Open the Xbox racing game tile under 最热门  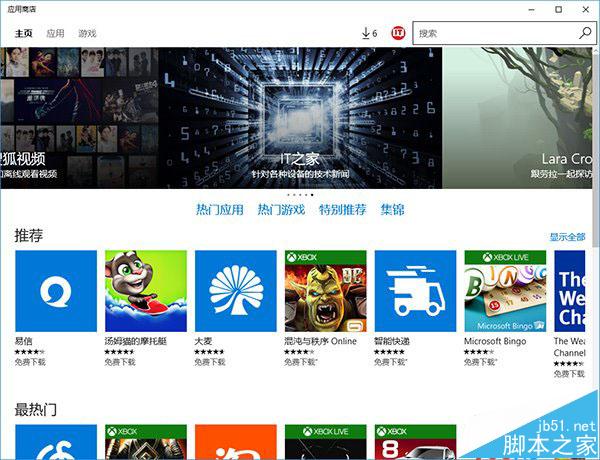(415, 442)
